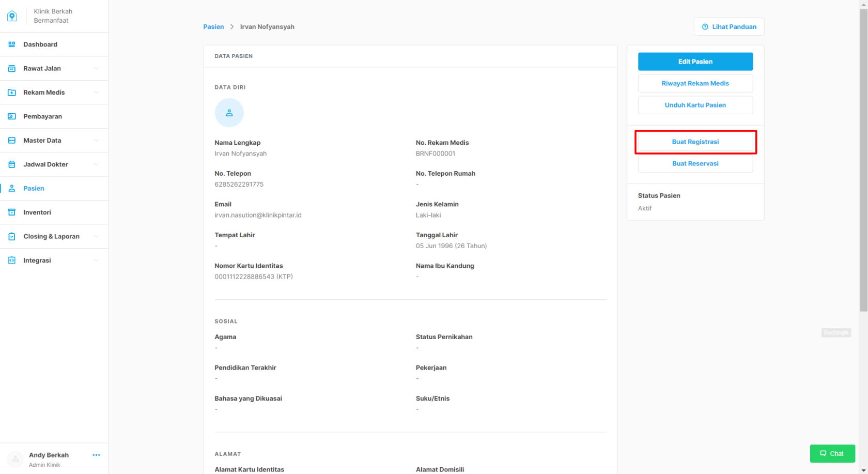
Task: Open Riwayat Rekam Medis
Action: tap(695, 83)
